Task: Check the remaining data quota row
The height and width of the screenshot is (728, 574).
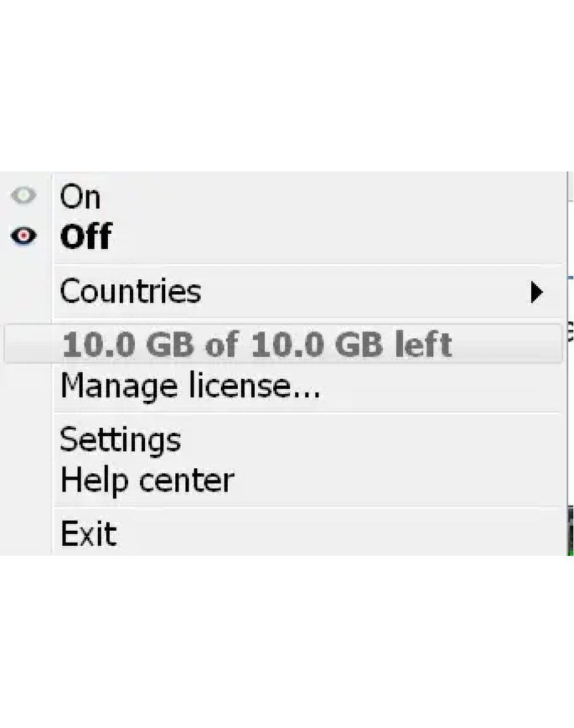Action: 257,345
